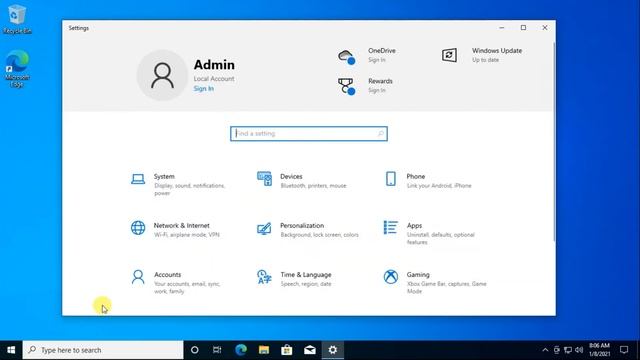Click the OneDrive cloud icon
The width and height of the screenshot is (640, 360).
click(x=347, y=56)
